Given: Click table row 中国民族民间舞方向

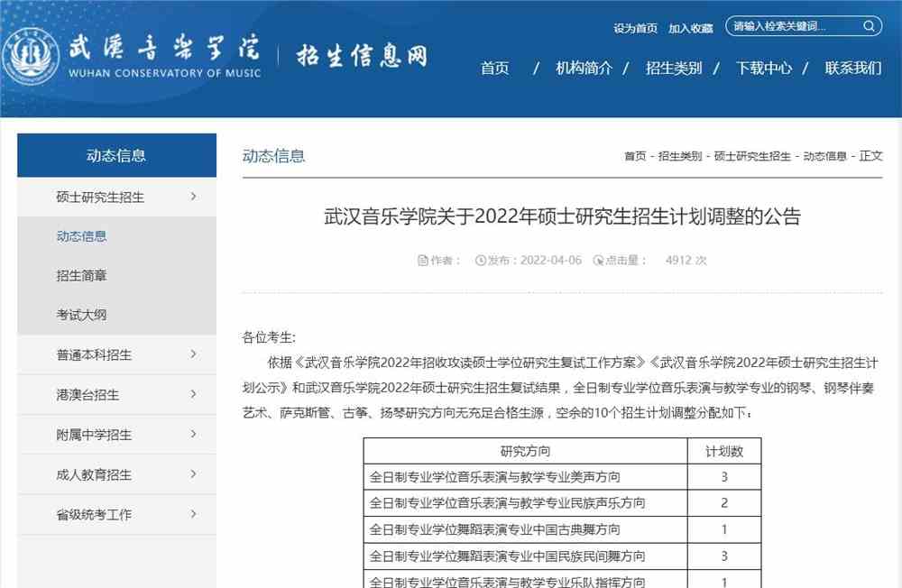Looking at the screenshot, I should [562, 556].
